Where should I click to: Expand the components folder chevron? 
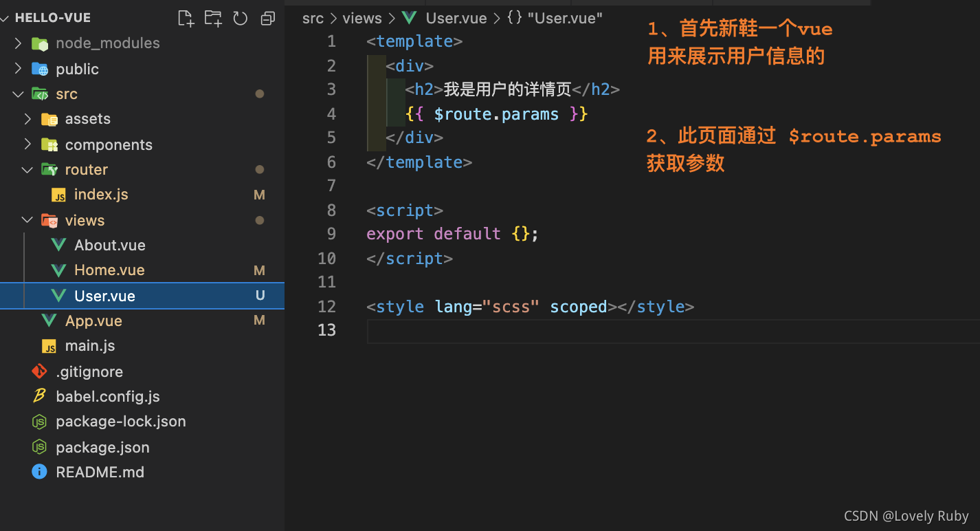pyautogui.click(x=27, y=144)
